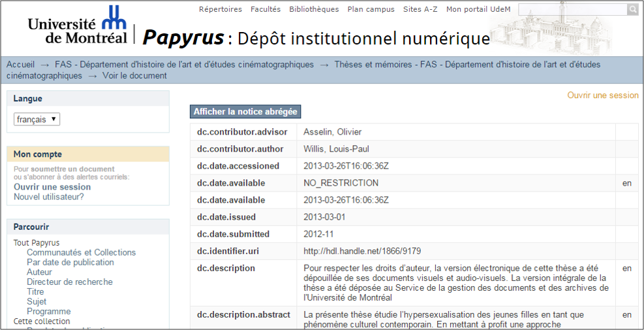Click the NO_RESTRICTION value cell
The height and width of the screenshot is (330, 644).
(x=456, y=183)
